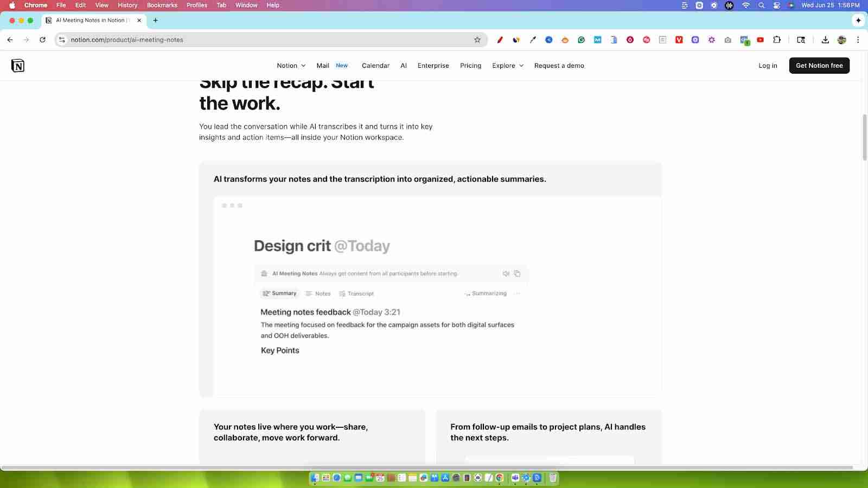
Task: Open the Notion product dropdown
Action: pyautogui.click(x=291, y=65)
